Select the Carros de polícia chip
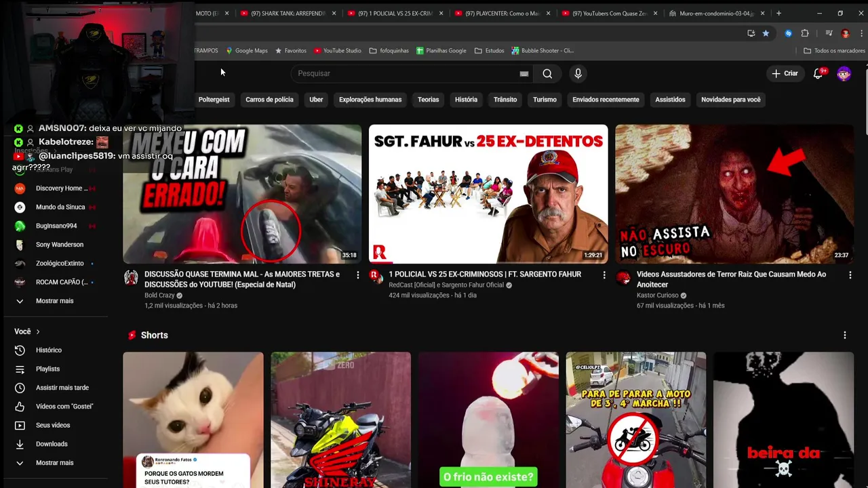This screenshot has width=868, height=488. (x=269, y=100)
